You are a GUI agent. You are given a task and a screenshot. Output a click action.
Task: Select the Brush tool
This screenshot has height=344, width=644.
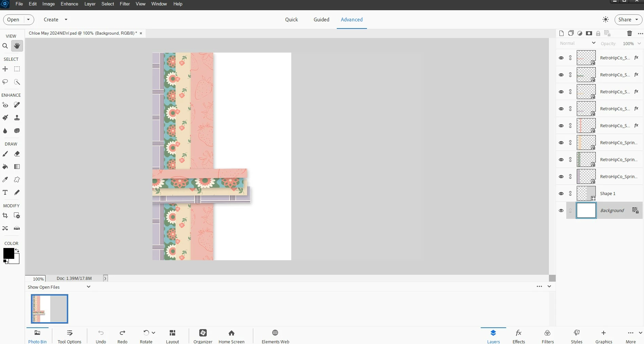click(5, 154)
